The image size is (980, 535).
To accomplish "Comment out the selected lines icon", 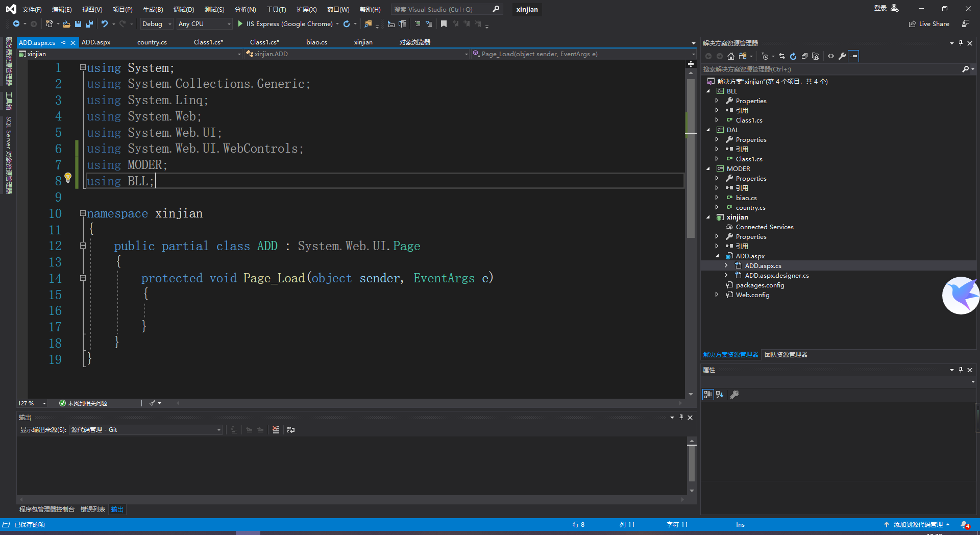I will click(x=418, y=24).
